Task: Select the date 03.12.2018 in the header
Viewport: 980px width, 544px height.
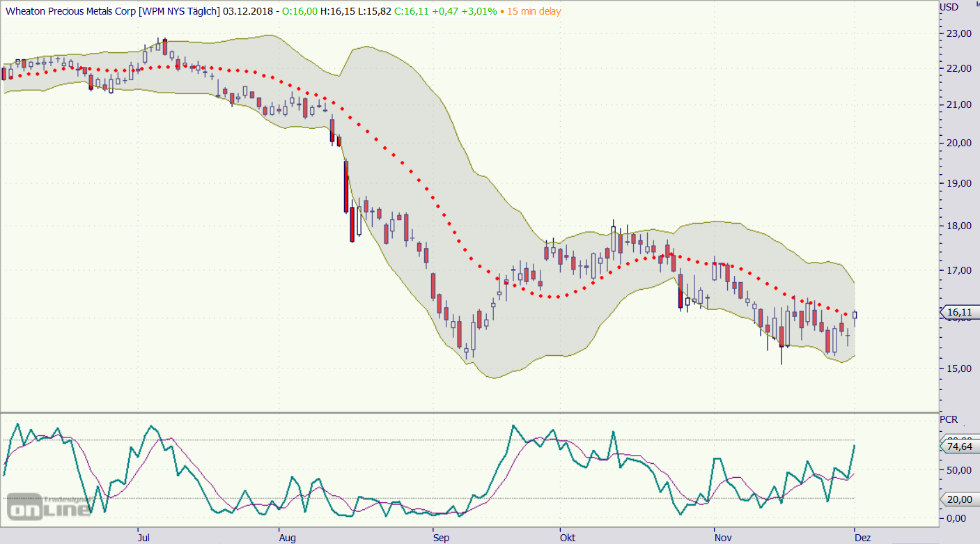Action: (248, 11)
